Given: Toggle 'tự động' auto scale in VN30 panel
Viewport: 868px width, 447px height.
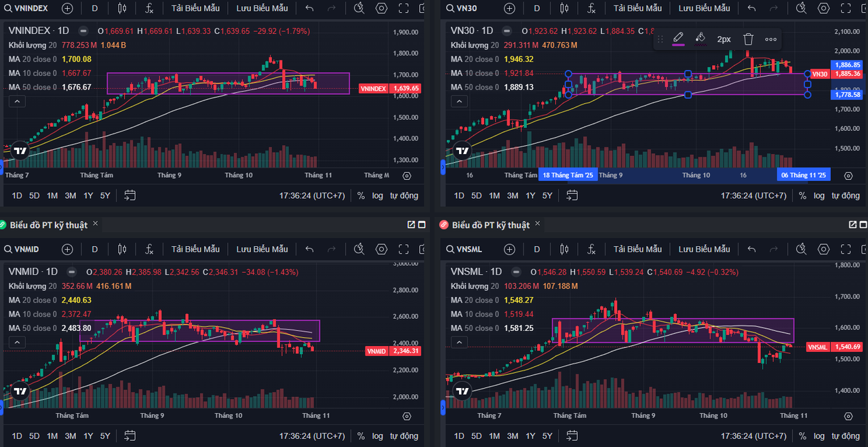Looking at the screenshot, I should coord(846,195).
